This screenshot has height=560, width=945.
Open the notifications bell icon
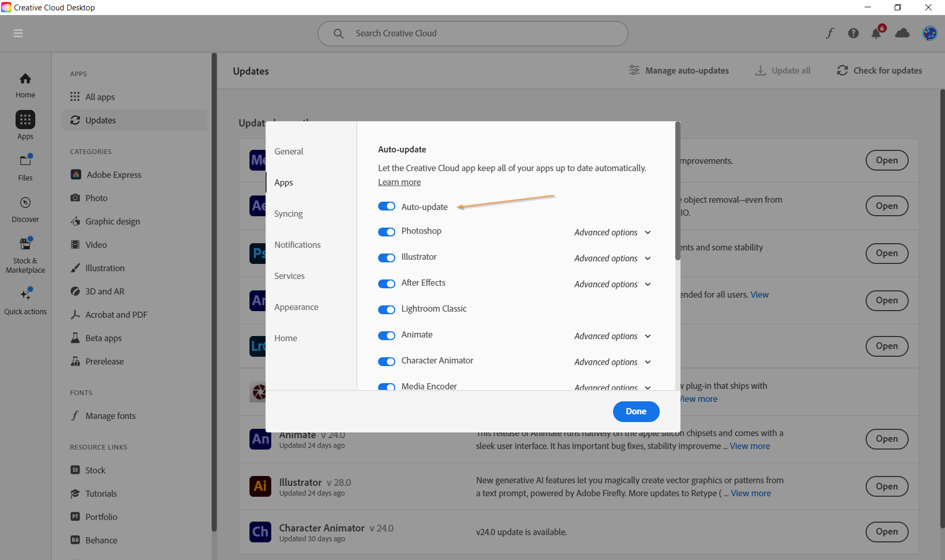[x=877, y=33]
